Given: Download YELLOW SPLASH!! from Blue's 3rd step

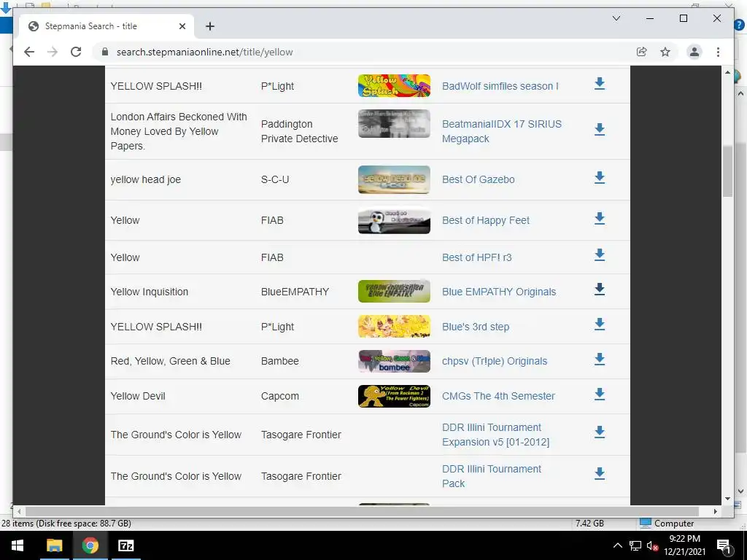Looking at the screenshot, I should (x=600, y=324).
